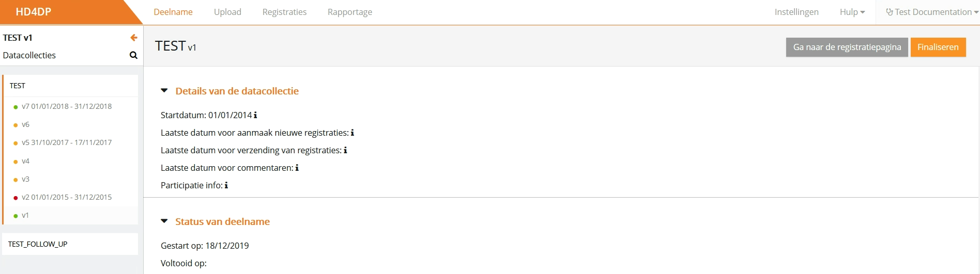Screen dimensions: 980x274
Task: Click Ga naar de registratiepagina button
Action: (847, 47)
